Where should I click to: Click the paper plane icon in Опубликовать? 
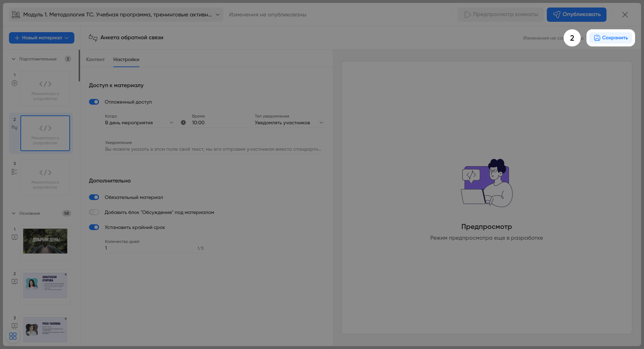[556, 15]
